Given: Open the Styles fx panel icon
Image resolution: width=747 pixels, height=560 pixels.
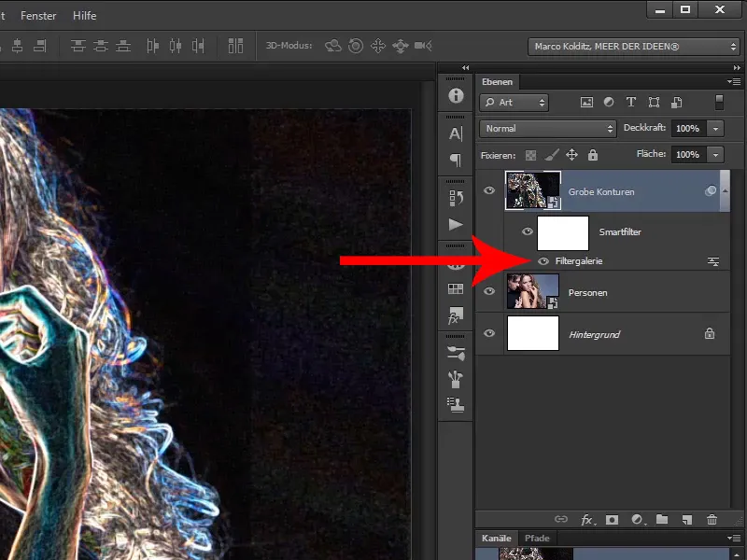Looking at the screenshot, I should tap(456, 315).
